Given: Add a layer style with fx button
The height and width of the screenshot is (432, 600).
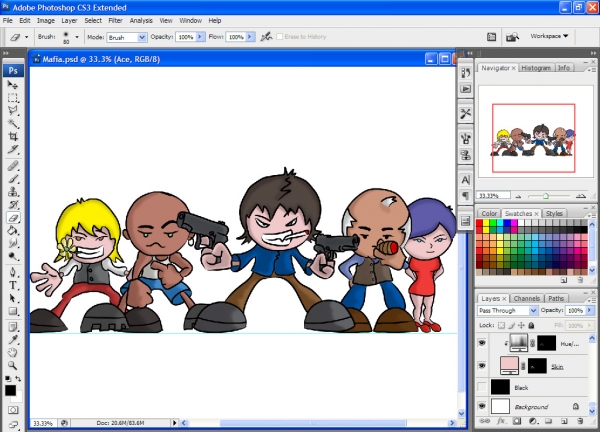Looking at the screenshot, I should point(501,421).
